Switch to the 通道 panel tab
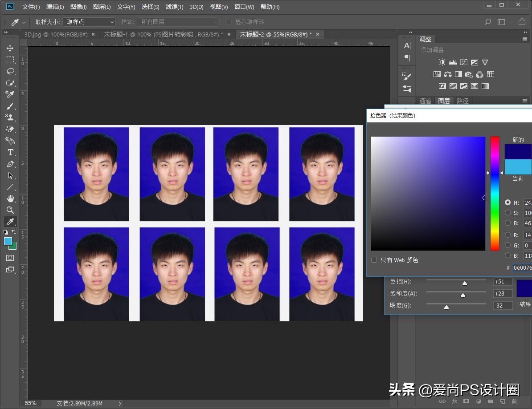Image resolution: width=532 pixels, height=409 pixels. (426, 101)
